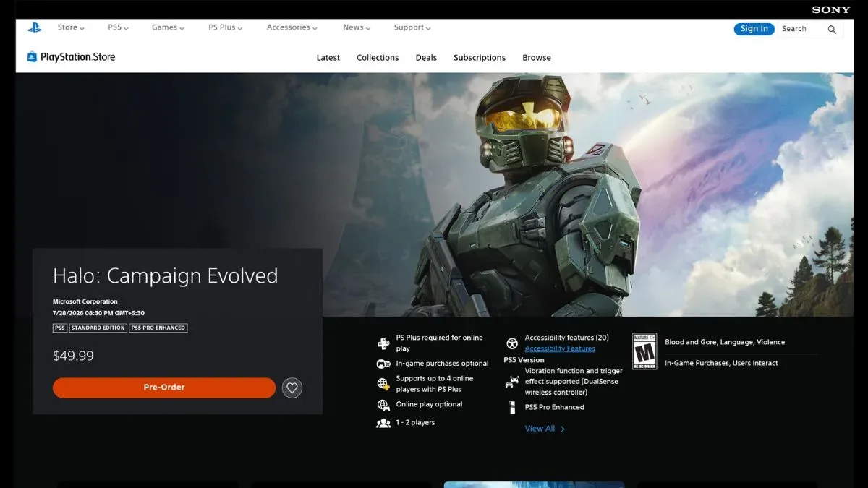The image size is (868, 488).
Task: Open View All features chevron link
Action: click(x=545, y=429)
